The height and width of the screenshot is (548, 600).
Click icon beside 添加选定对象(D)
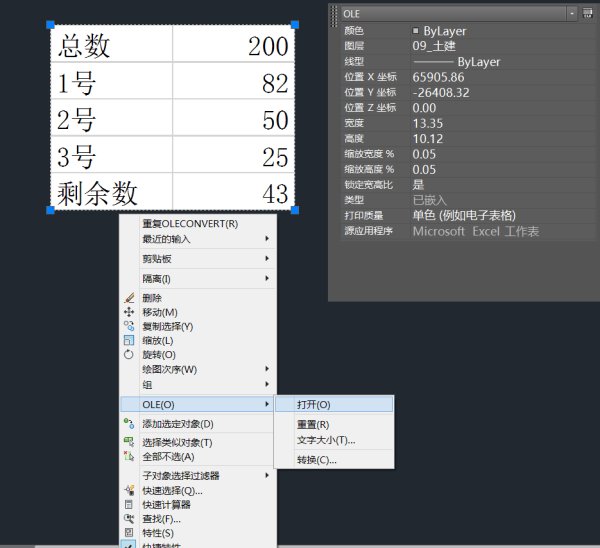click(x=129, y=424)
